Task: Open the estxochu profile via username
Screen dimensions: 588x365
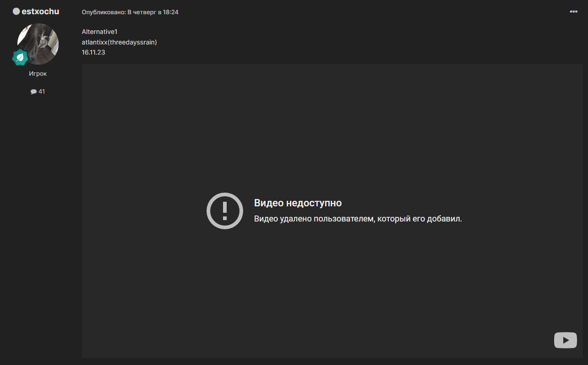Action: (40, 11)
